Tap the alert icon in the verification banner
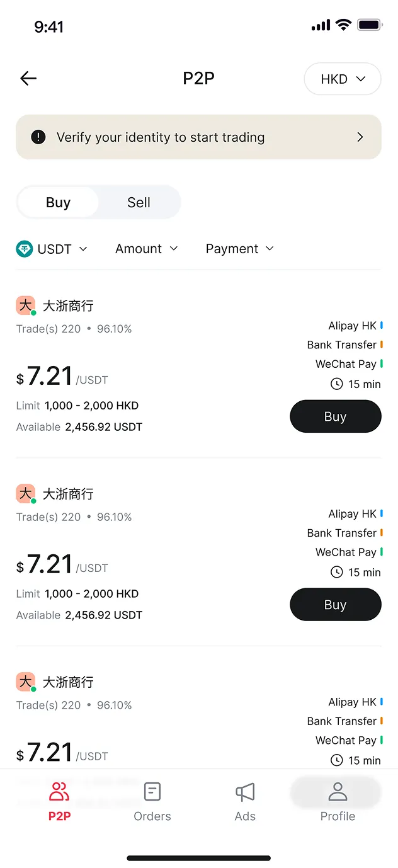 [38, 137]
